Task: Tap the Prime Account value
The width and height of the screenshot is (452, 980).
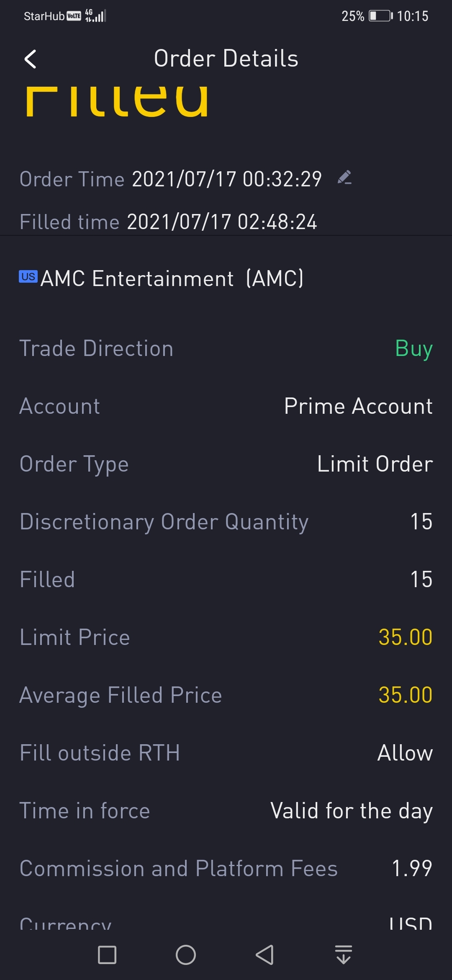Action: (x=358, y=406)
